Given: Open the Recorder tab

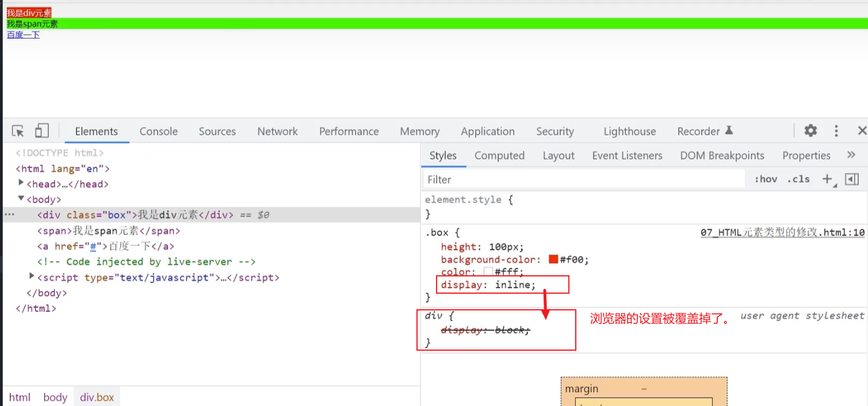Looking at the screenshot, I should [x=705, y=131].
